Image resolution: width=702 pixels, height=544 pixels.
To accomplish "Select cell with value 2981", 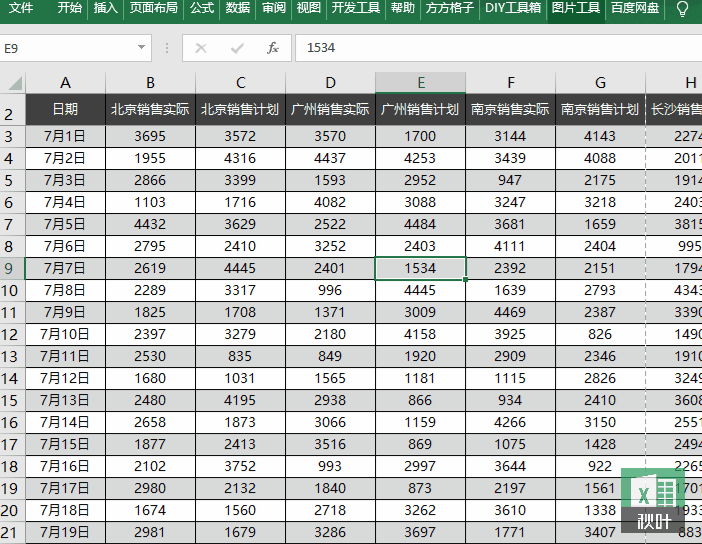I will point(150,532).
